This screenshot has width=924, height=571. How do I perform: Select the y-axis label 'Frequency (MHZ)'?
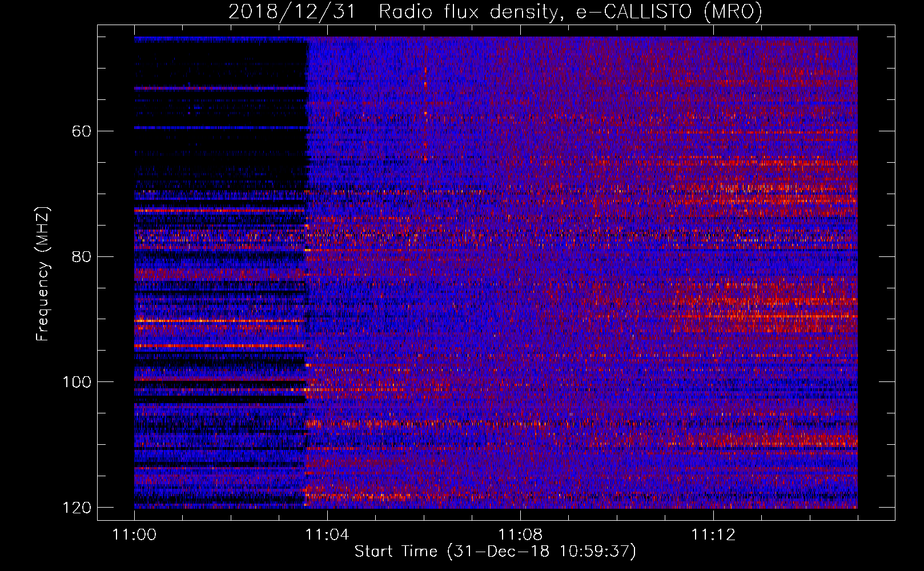coord(43,274)
